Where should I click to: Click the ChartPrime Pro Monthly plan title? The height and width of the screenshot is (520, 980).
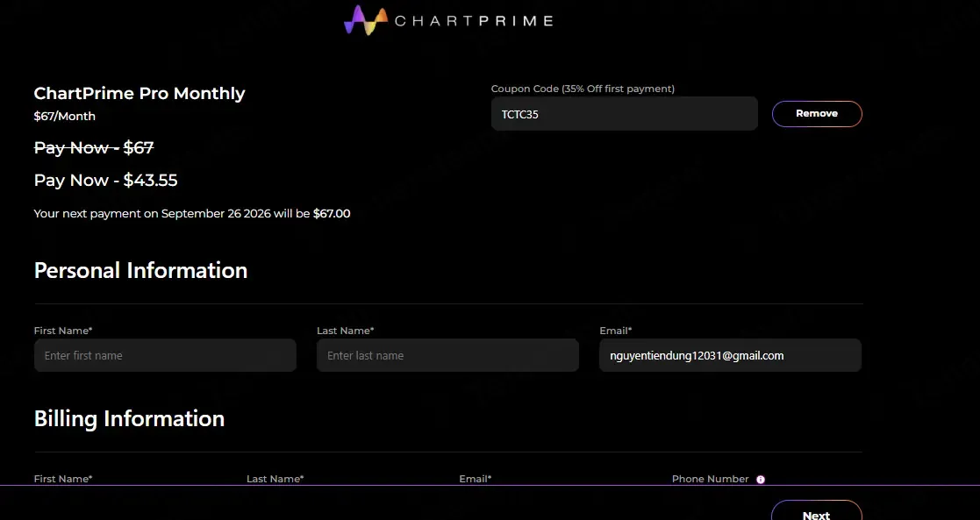click(139, 93)
